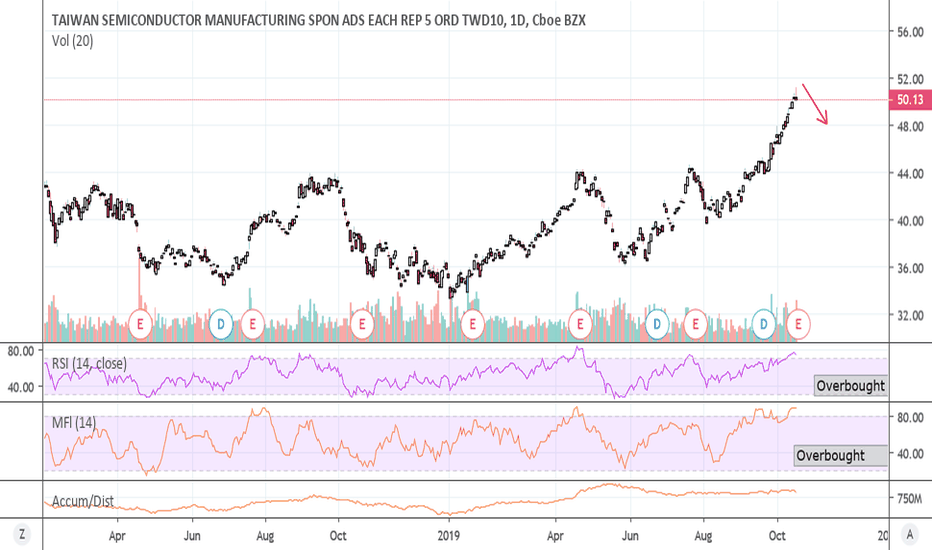
Task: Select the Vol (20) indicator label
Action: (73, 41)
